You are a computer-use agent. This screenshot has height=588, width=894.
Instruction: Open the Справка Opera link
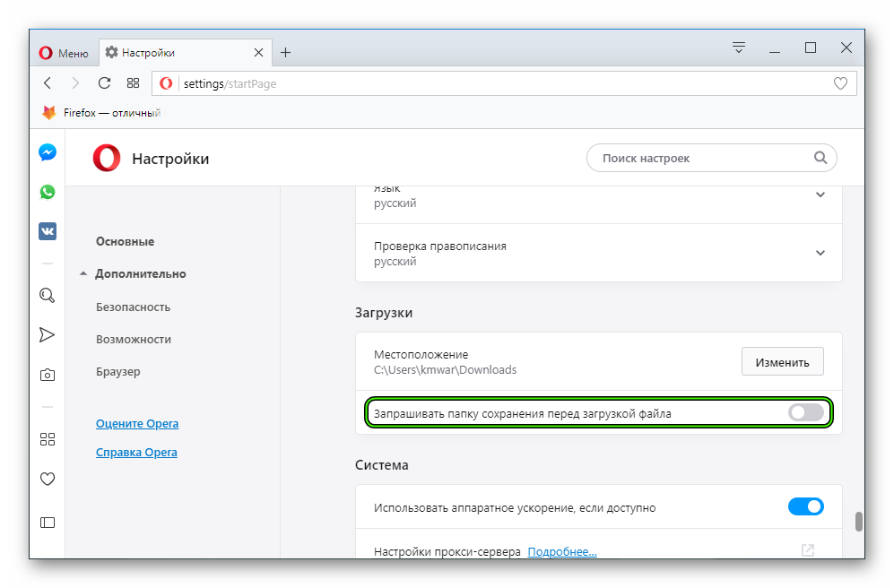[136, 453]
